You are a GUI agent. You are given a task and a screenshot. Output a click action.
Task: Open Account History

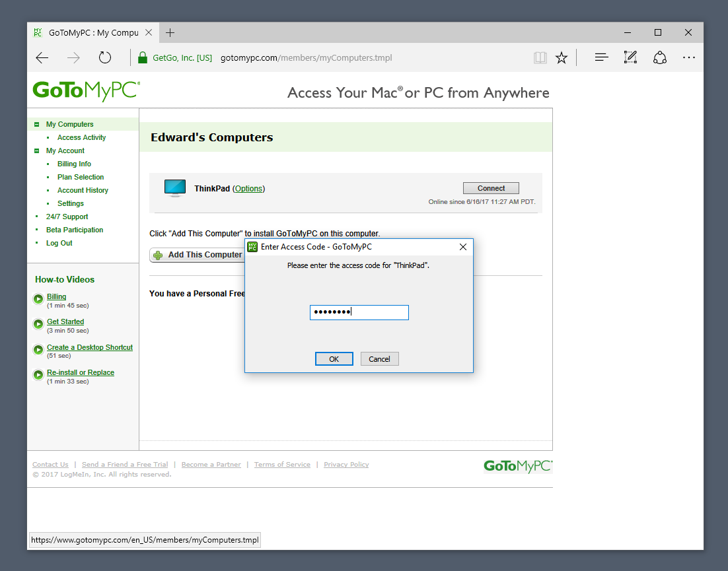(x=83, y=190)
